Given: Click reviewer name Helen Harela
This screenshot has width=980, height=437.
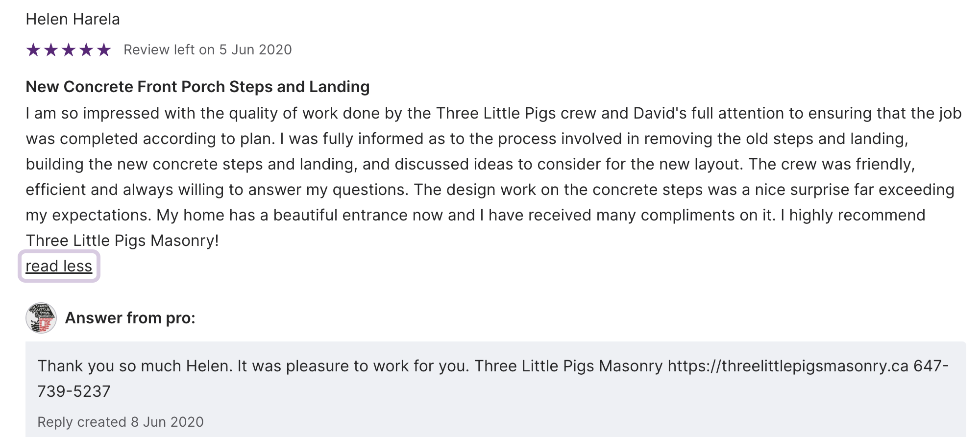Looking at the screenshot, I should coord(73,19).
